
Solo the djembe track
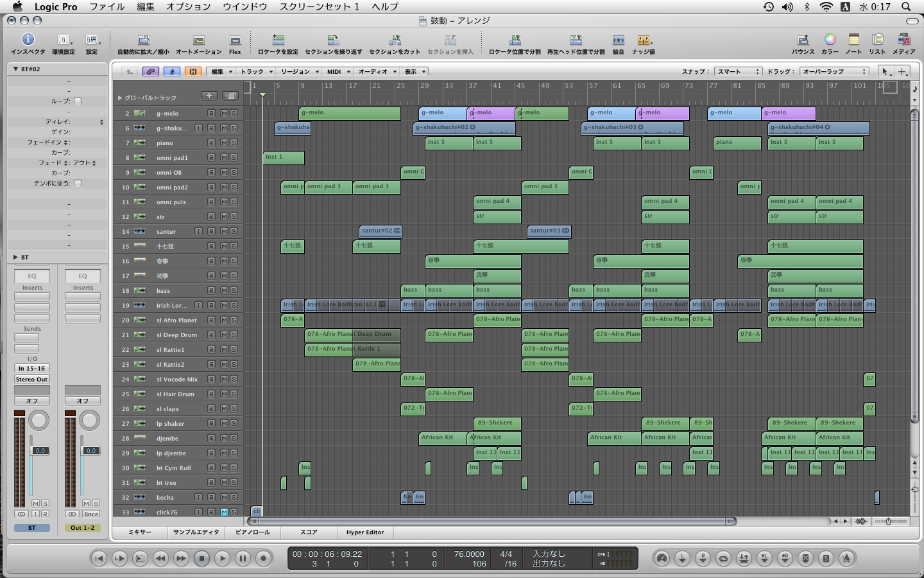234,439
